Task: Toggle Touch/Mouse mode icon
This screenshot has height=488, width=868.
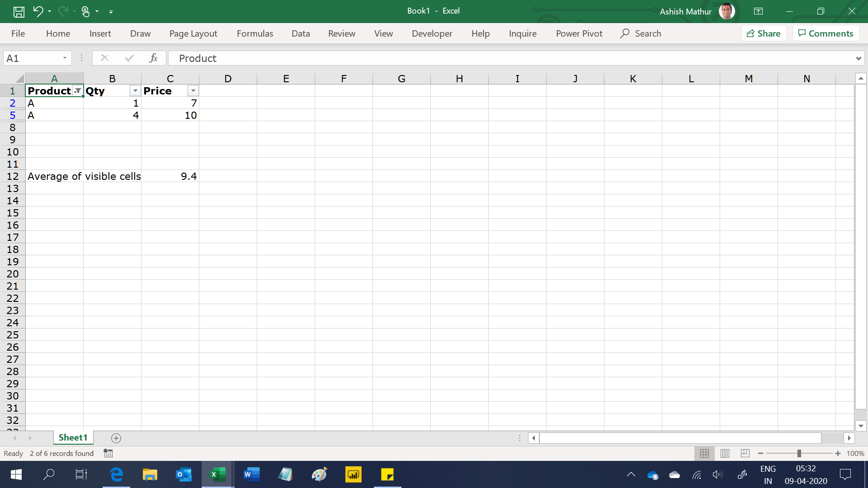Action: tap(85, 12)
